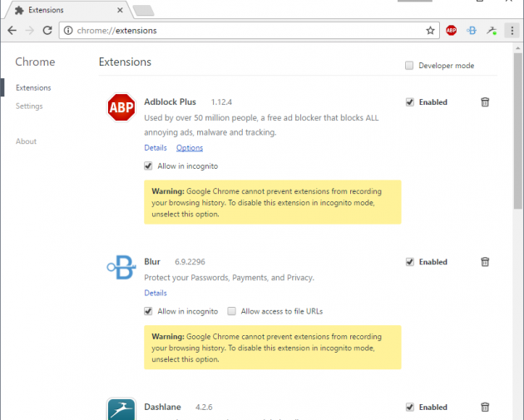Open Blur toolbar extension icon
Screen dimensions: 524x420
tap(472, 31)
